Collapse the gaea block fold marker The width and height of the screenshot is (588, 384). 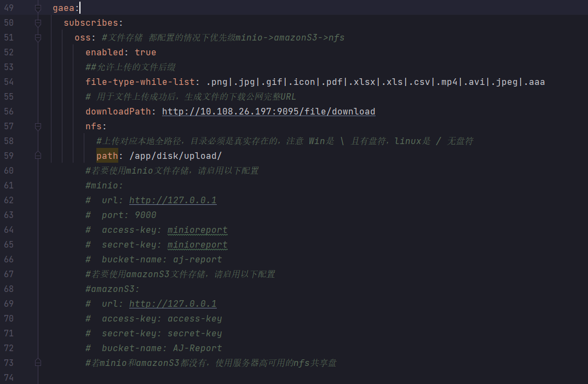38,8
